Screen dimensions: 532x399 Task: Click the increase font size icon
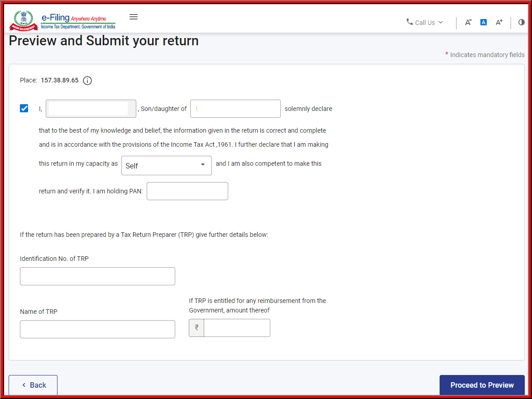pos(499,22)
